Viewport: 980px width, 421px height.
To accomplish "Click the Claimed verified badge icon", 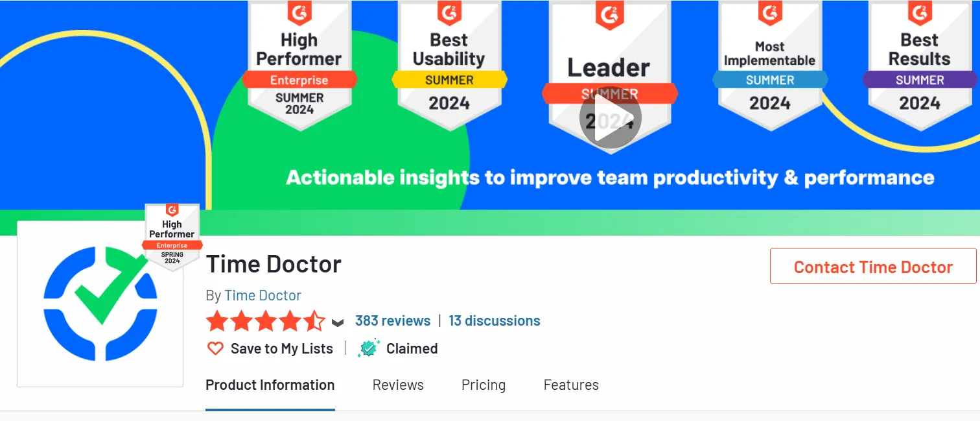I will (368, 348).
